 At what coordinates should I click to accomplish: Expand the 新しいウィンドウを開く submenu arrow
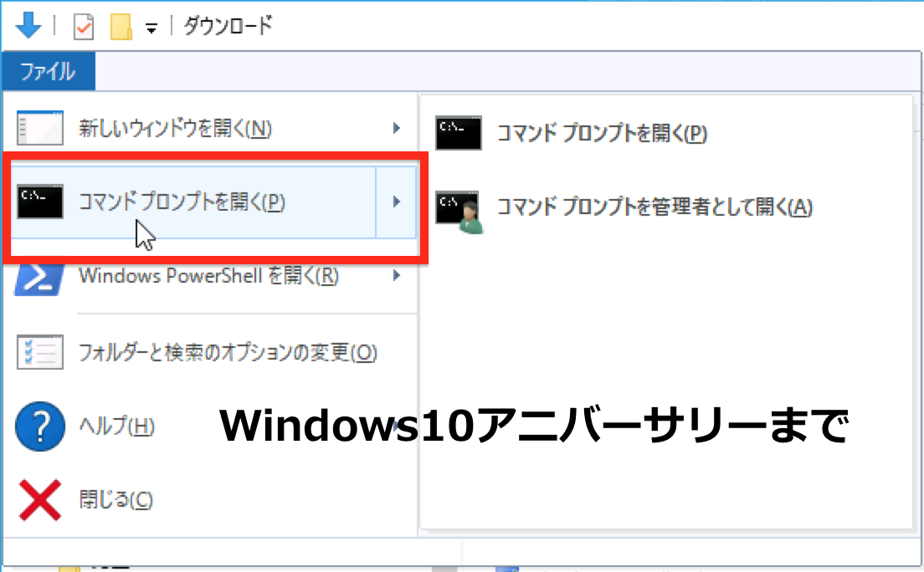[x=397, y=128]
